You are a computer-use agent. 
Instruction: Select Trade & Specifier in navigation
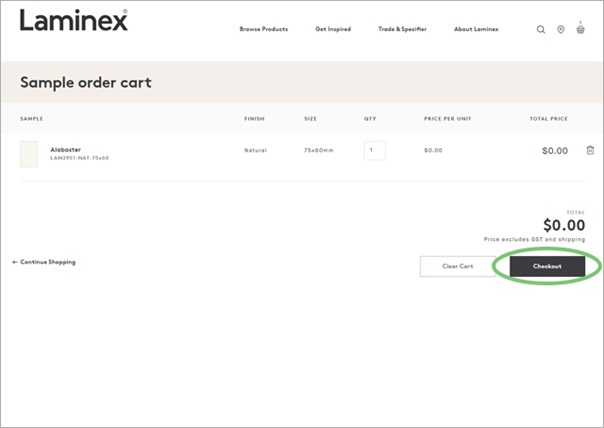pyautogui.click(x=402, y=29)
